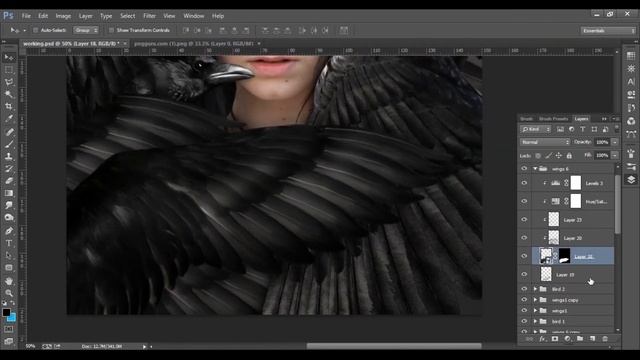Select the Dodge tool
The image size is (640, 360).
point(9,218)
